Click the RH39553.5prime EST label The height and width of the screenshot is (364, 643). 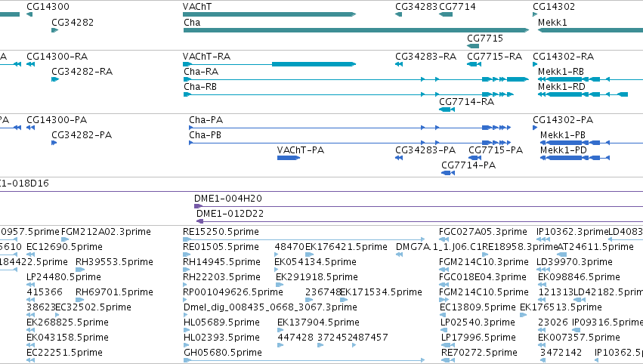point(114,262)
